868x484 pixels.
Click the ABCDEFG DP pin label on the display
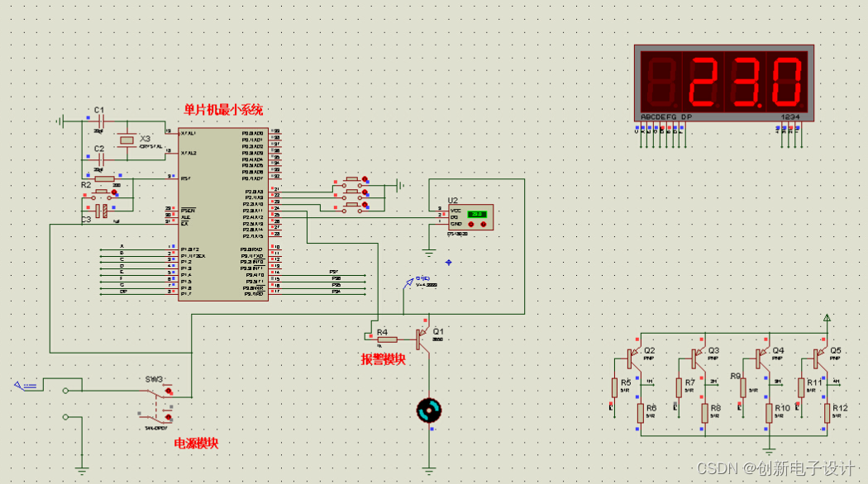click(x=666, y=117)
